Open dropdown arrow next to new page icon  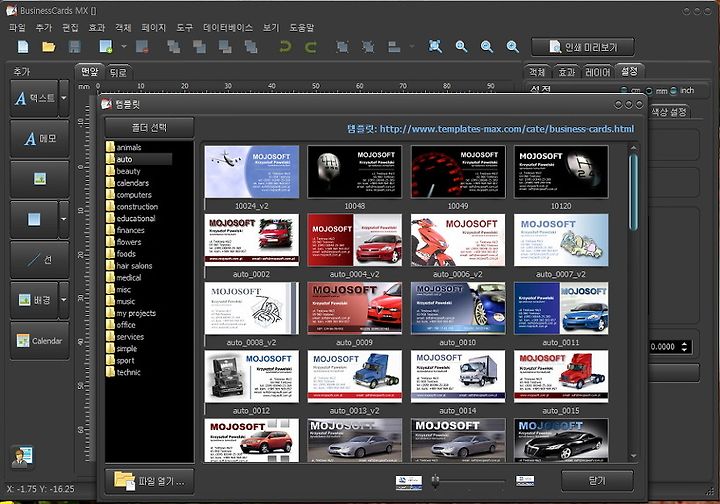pyautogui.click(x=124, y=47)
